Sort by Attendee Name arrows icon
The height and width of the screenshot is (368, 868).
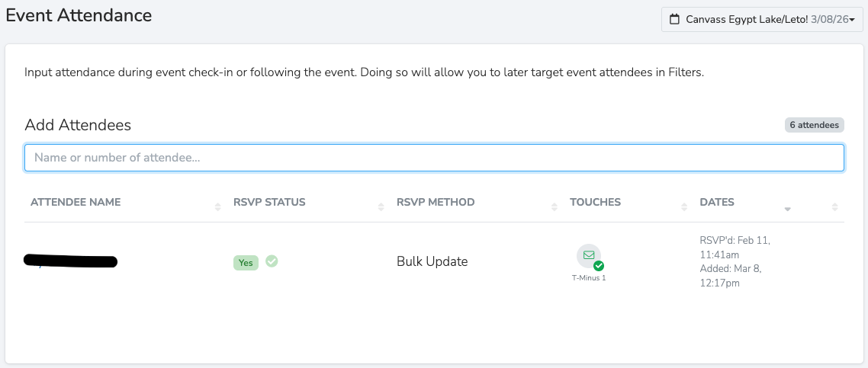[217, 207]
